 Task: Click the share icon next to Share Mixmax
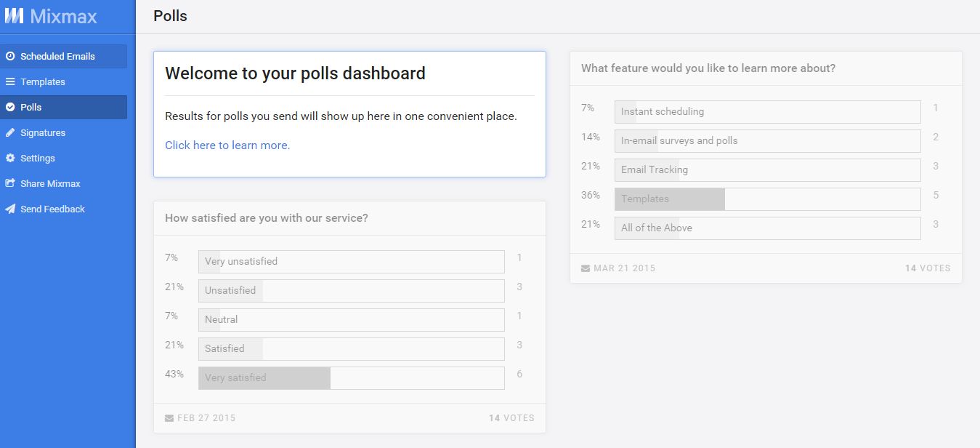click(10, 183)
